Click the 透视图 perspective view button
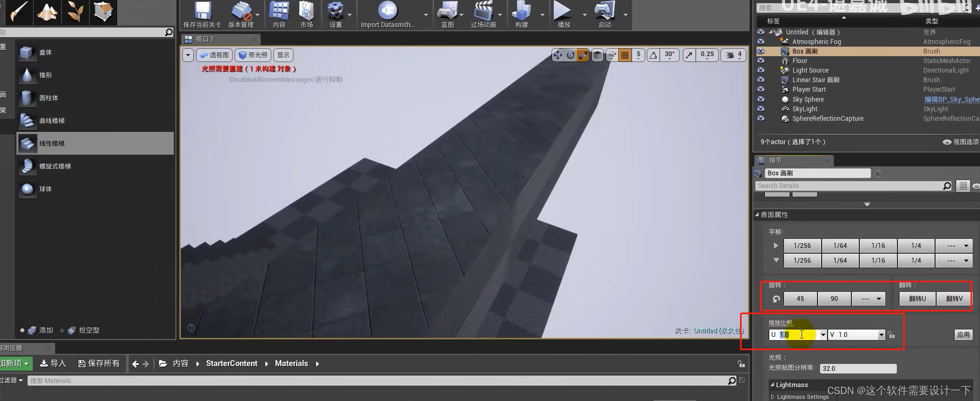Viewport: 980px width, 401px height. pyautogui.click(x=214, y=55)
